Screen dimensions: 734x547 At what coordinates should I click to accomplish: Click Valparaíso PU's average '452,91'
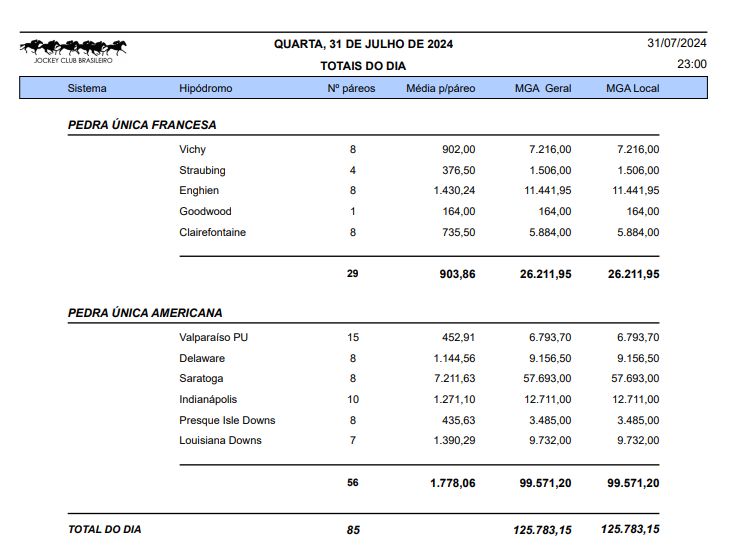pyautogui.click(x=458, y=337)
